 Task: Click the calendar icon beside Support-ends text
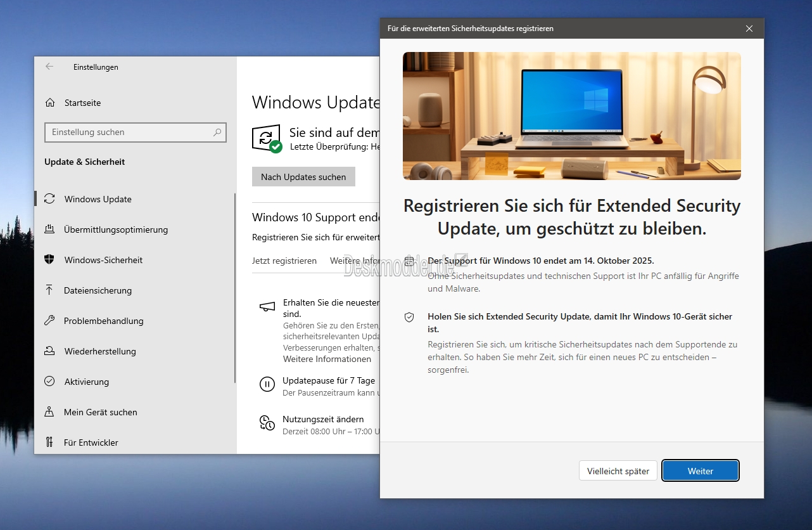[x=409, y=261]
